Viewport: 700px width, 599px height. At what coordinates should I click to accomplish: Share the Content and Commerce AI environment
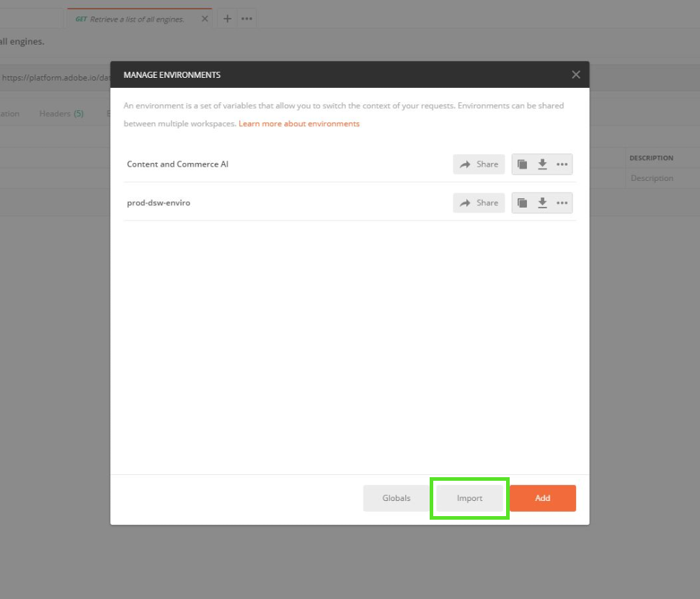pyautogui.click(x=479, y=164)
